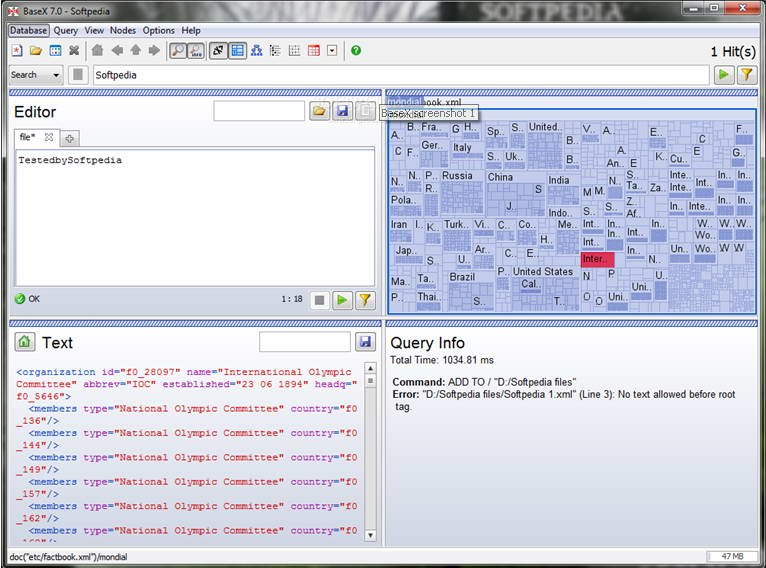The image size is (766, 568).
Task: Go to the root with the Home toolbar icon
Action: (97, 50)
